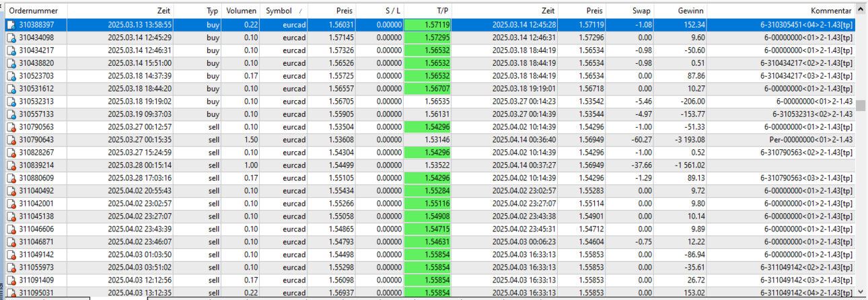
Task: Click the T/P value 1.53522
Action: pyautogui.click(x=437, y=165)
